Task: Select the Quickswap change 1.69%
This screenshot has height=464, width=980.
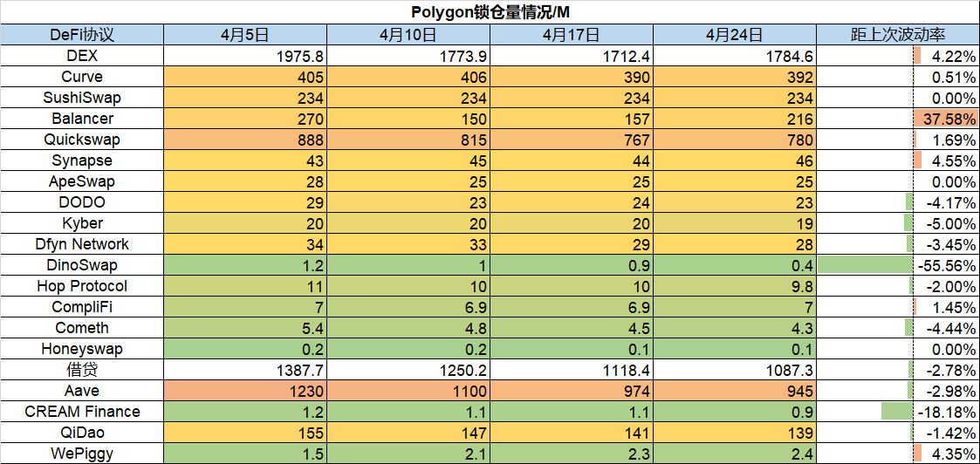Action: 898,140
